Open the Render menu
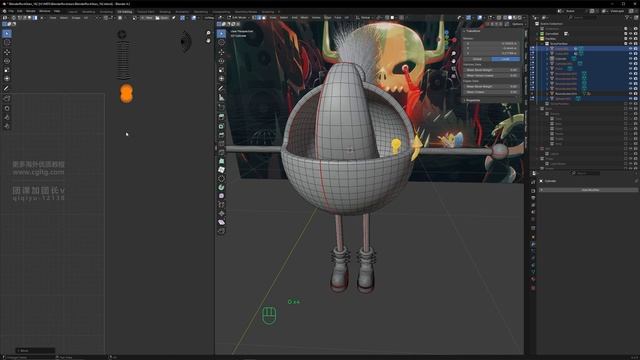The image size is (640, 360). (x=31, y=11)
